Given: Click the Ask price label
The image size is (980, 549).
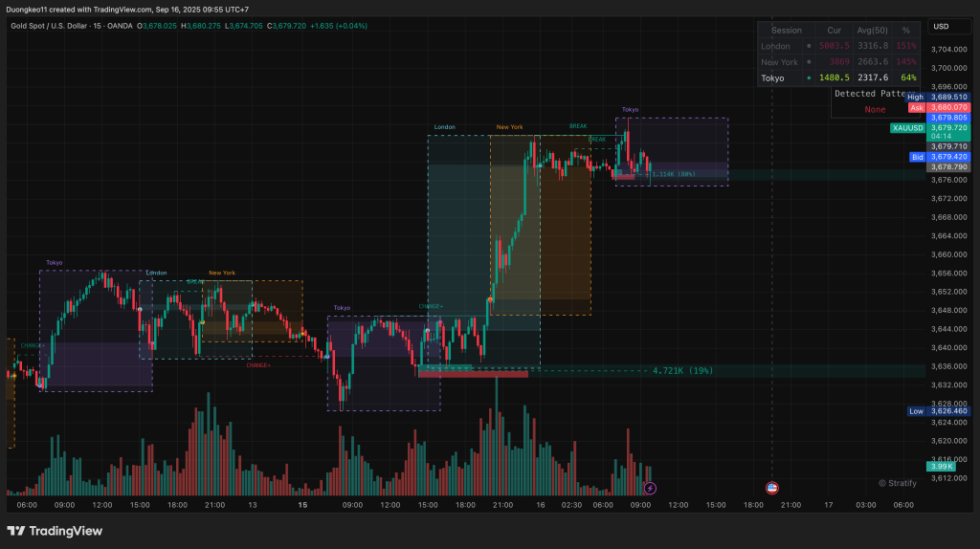Looking at the screenshot, I should [916, 107].
